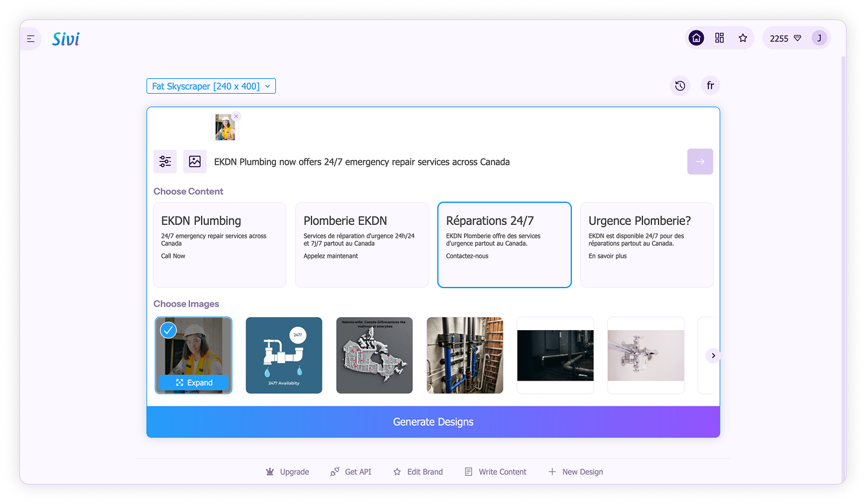Image resolution: width=866 pixels, height=504 pixels.
Task: Change language with the fr button
Action: click(x=710, y=85)
